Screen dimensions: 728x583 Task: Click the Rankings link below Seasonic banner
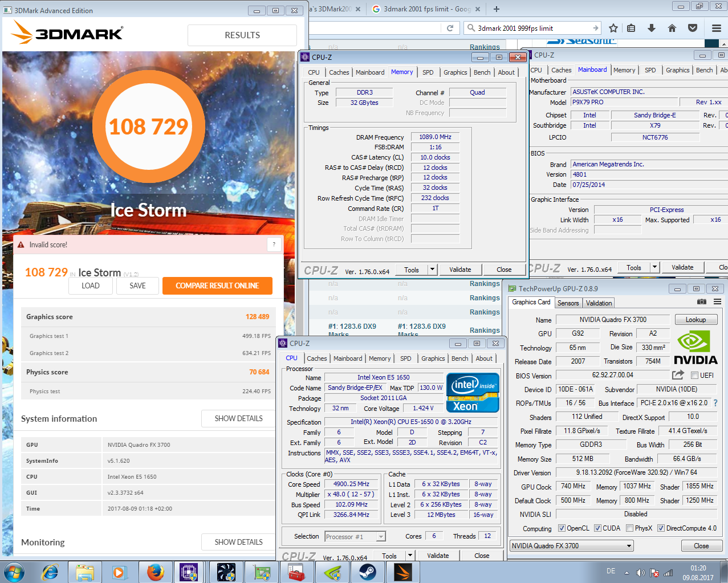485,47
